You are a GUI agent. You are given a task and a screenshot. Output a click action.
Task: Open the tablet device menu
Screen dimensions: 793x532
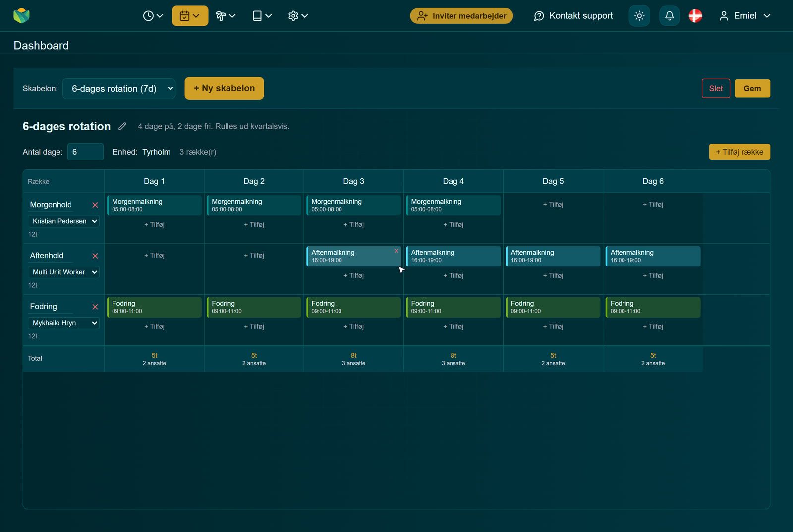point(262,16)
